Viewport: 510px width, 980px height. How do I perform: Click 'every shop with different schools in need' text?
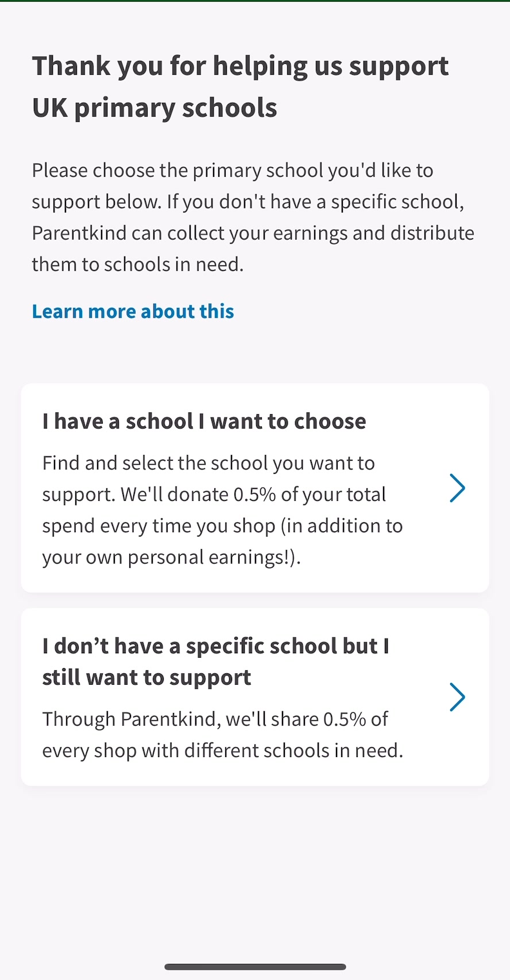coord(222,750)
